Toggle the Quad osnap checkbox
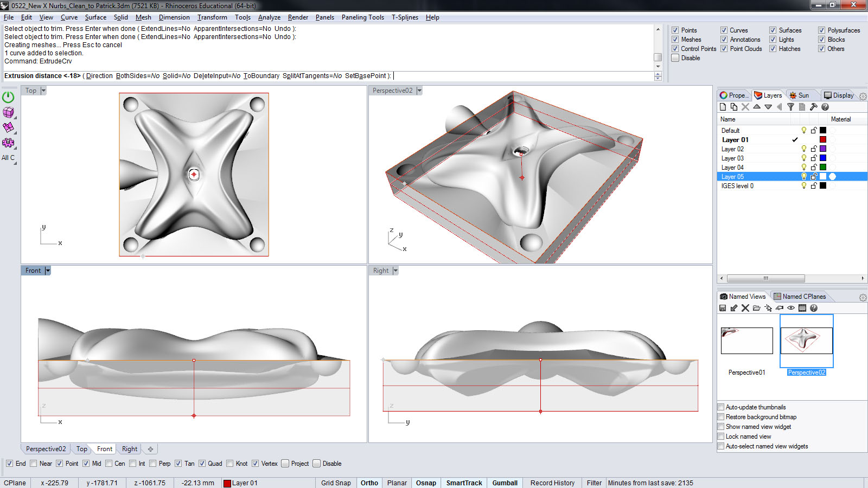The width and height of the screenshot is (868, 488). (202, 464)
